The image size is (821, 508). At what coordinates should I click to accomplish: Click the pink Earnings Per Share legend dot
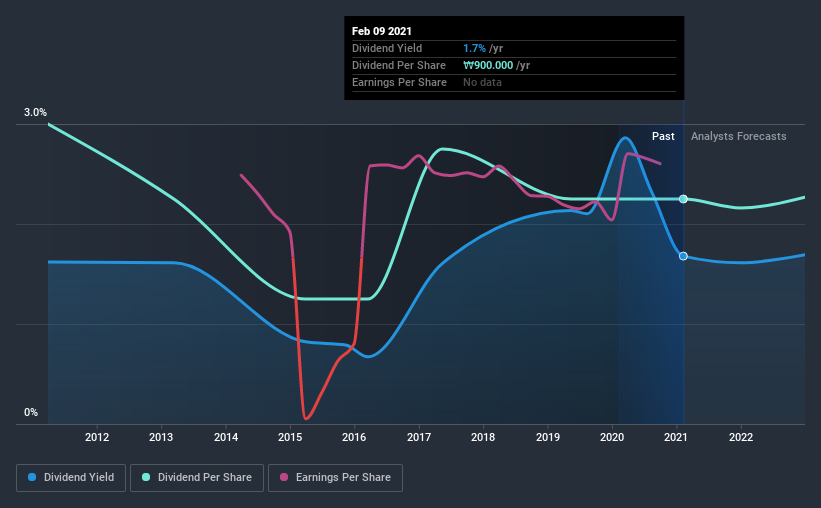tap(284, 477)
